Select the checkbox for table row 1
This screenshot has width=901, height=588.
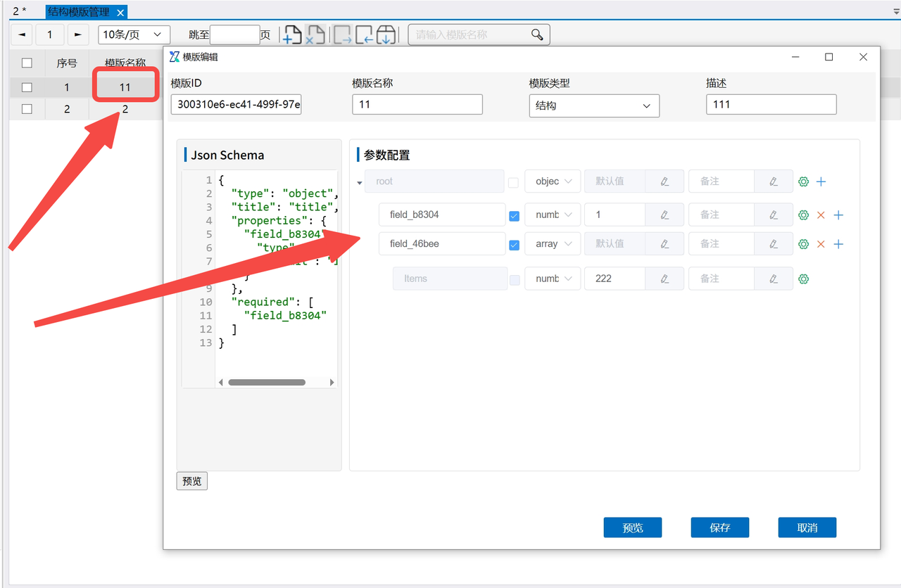click(27, 88)
